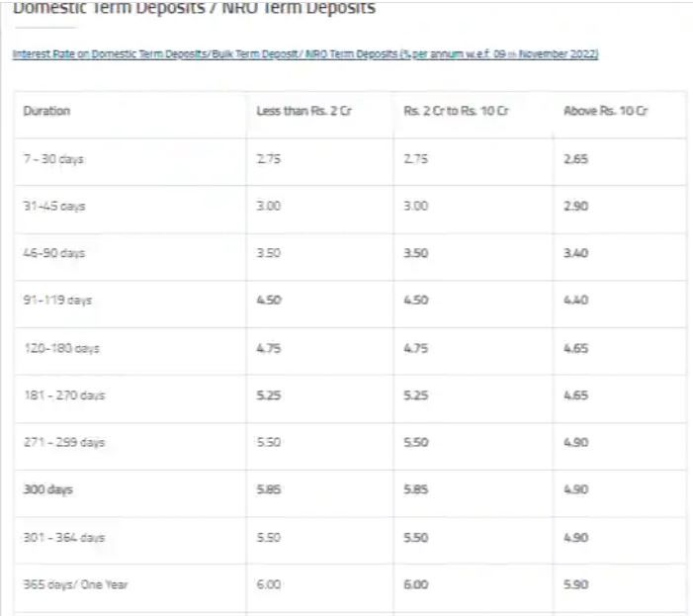The height and width of the screenshot is (616, 693).
Task: Select the 5.85 rate under Less than Rs. 2 Cr
Action: click(269, 489)
